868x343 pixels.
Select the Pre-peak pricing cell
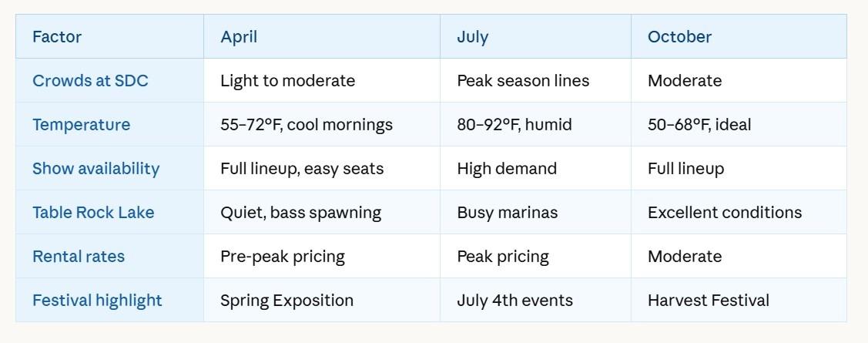coord(283,257)
